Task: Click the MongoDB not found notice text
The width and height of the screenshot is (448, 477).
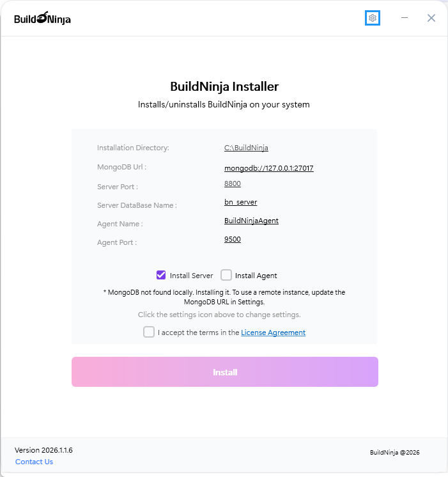Action: click(x=224, y=297)
